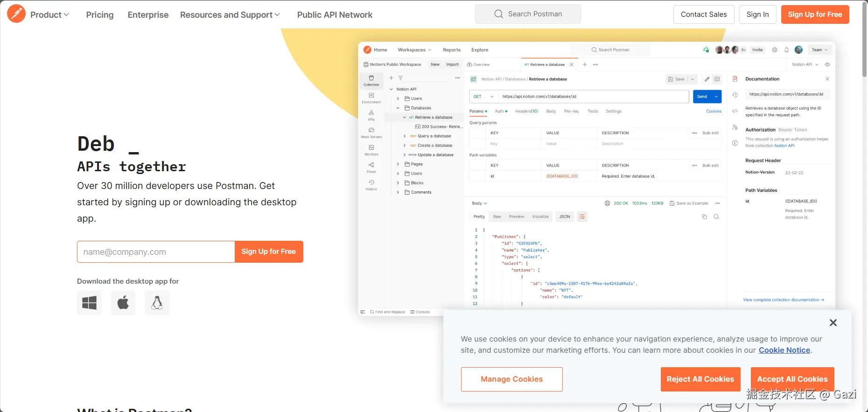Viewport: 868px width, 412px height.
Task: Switch to the Auth tab
Action: click(x=501, y=112)
